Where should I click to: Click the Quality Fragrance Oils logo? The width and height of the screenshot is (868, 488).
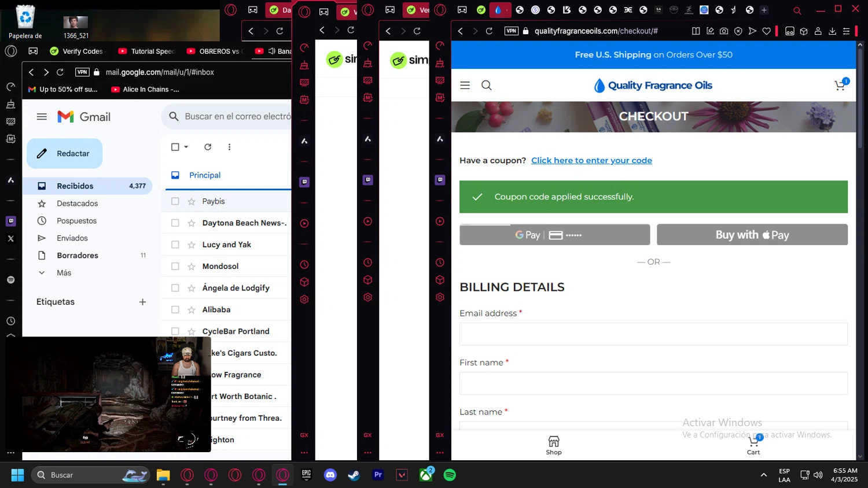[653, 86]
